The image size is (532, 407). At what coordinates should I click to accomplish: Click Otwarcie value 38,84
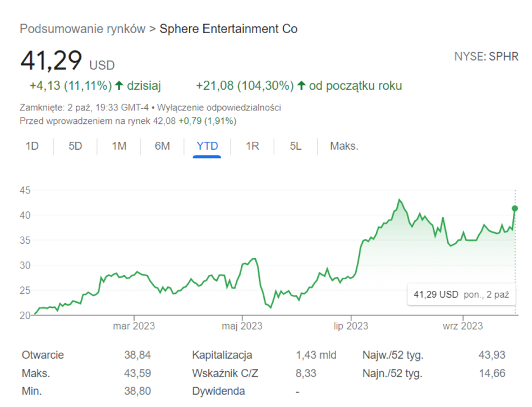click(x=137, y=355)
